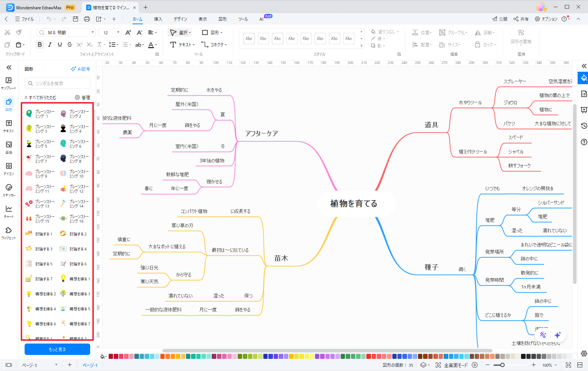
Task: Toggle 全画面モード full screen mode
Action: click(452, 365)
